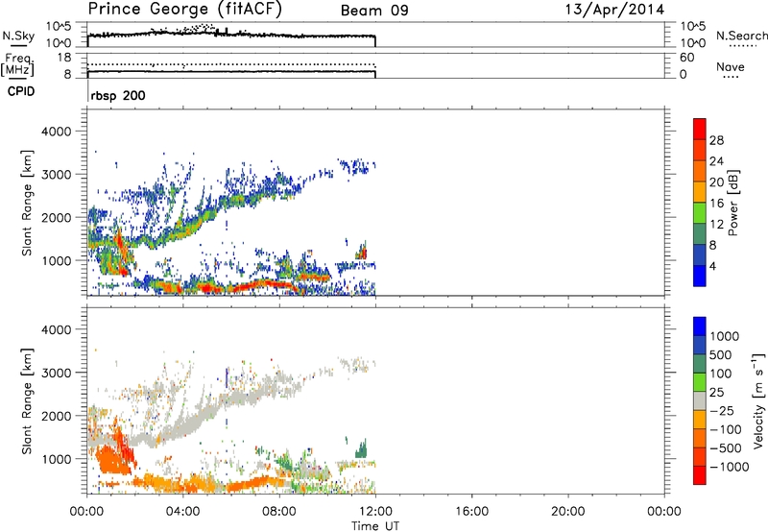768x532 pixels.
Task: Click the '60' tick on the Nave axis
Action: [x=687, y=58]
